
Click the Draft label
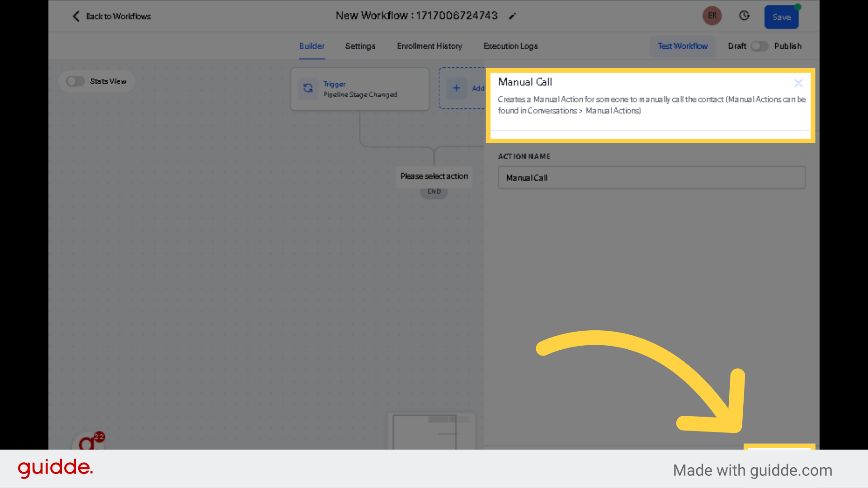coord(737,46)
